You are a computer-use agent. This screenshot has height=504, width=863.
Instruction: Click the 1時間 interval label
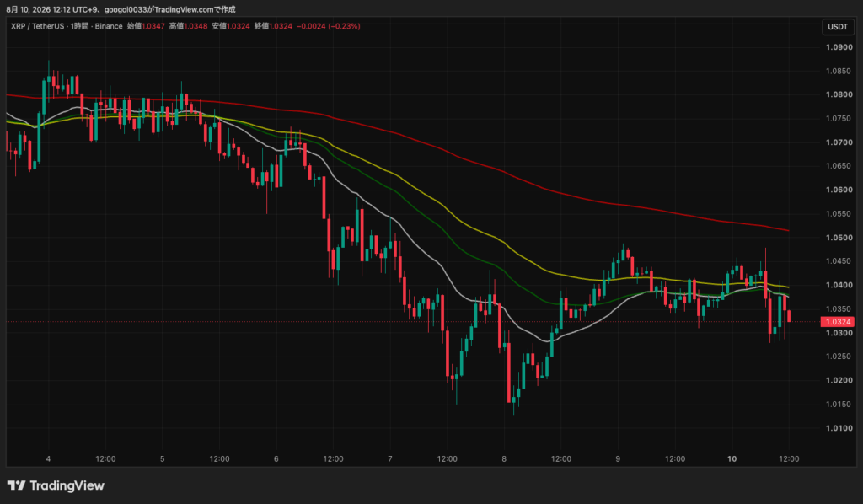click(79, 26)
